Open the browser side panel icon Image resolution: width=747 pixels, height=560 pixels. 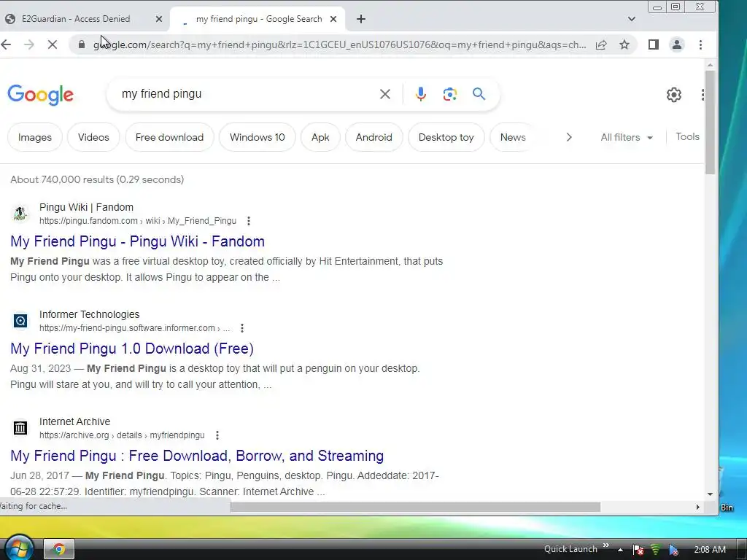coord(654,44)
